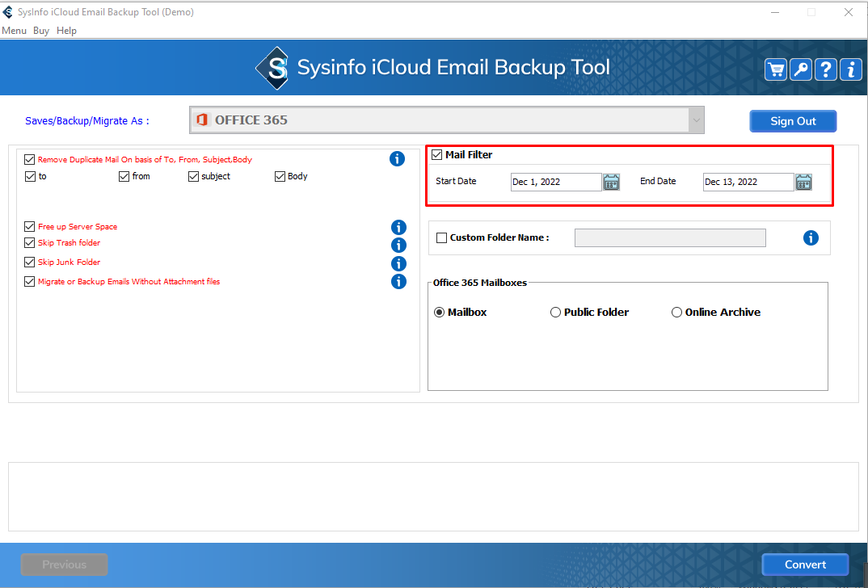This screenshot has height=588, width=868.
Task: Toggle the Skip Trash folder checkbox
Action: pos(30,243)
